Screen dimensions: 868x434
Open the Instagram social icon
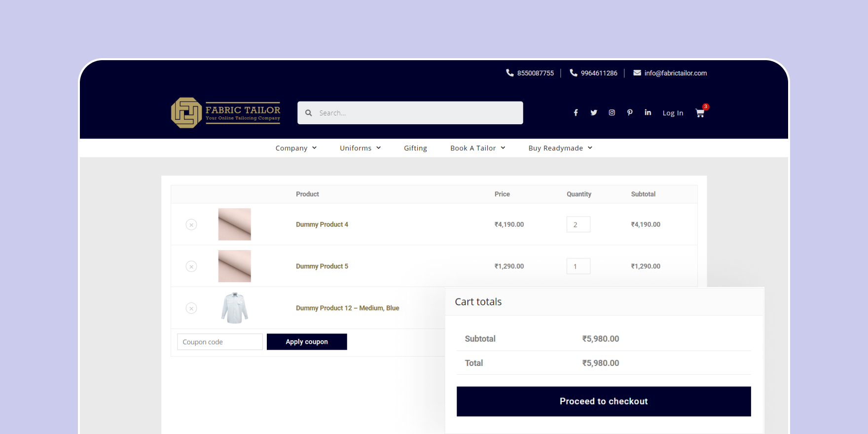click(612, 113)
